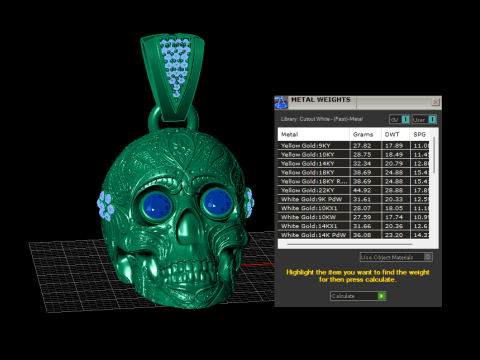Select the Yellow Gold:9KY row

coord(354,146)
